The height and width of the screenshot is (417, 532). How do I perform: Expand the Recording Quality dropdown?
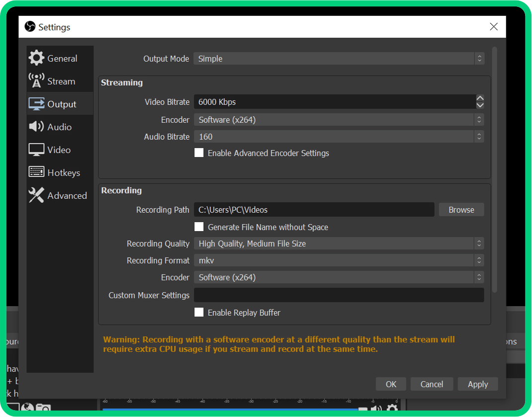click(338, 244)
